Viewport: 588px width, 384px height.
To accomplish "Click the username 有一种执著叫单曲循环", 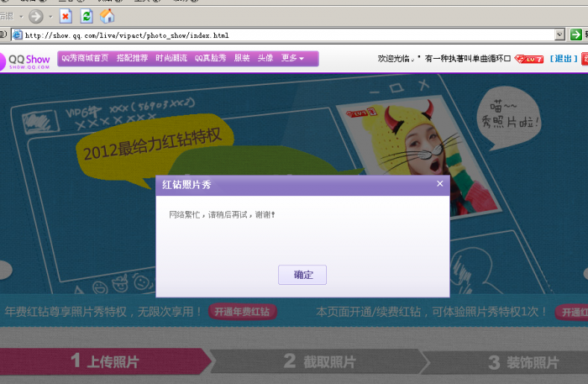I will (468, 59).
